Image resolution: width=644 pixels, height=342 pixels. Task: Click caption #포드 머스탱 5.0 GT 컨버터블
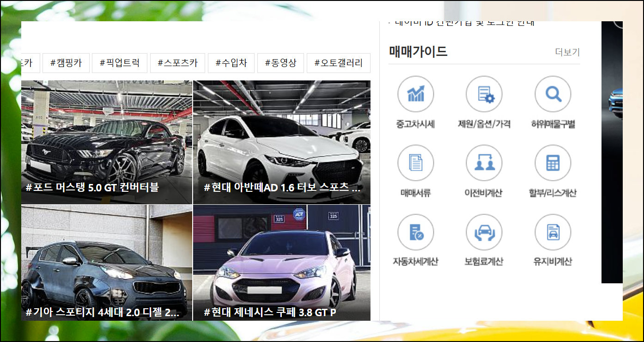coord(92,188)
